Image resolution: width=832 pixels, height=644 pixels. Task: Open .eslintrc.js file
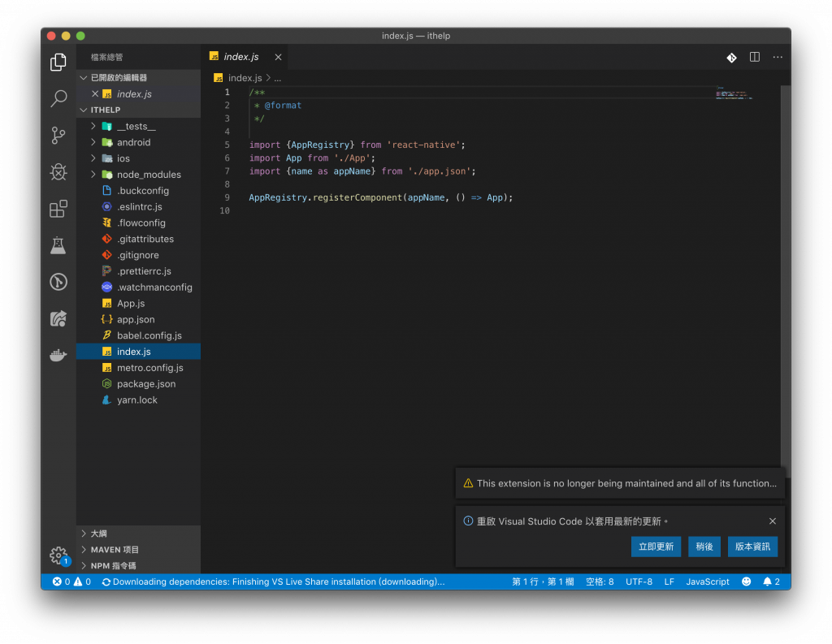tap(138, 207)
